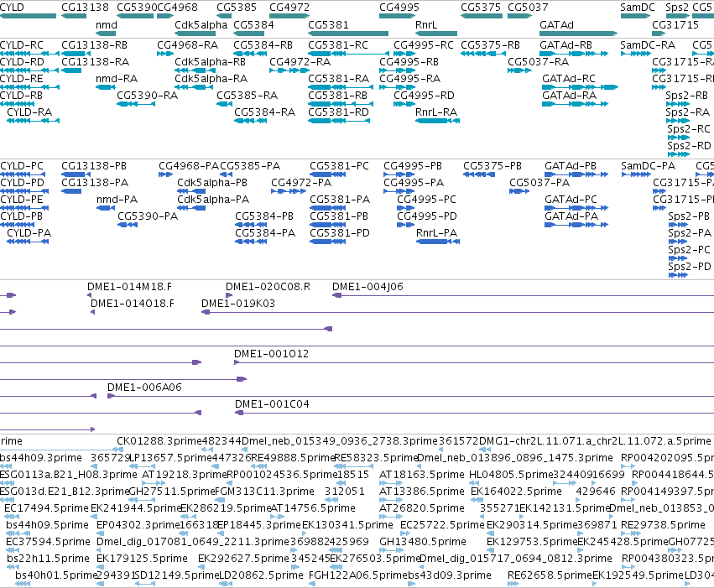The image size is (714, 588).
Task: Click the CG13138 gene feature
Action: 74,16
